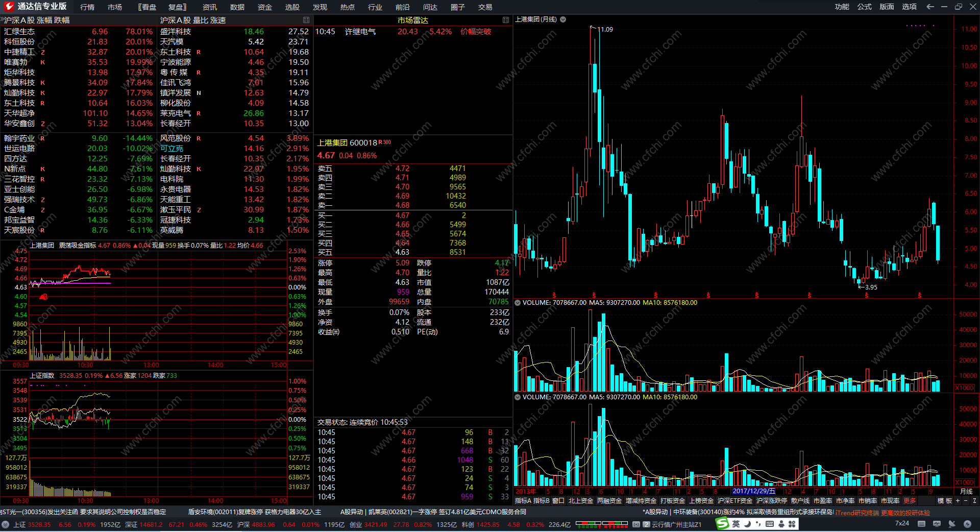Click the status bar lightning bolt icon

click(x=967, y=524)
